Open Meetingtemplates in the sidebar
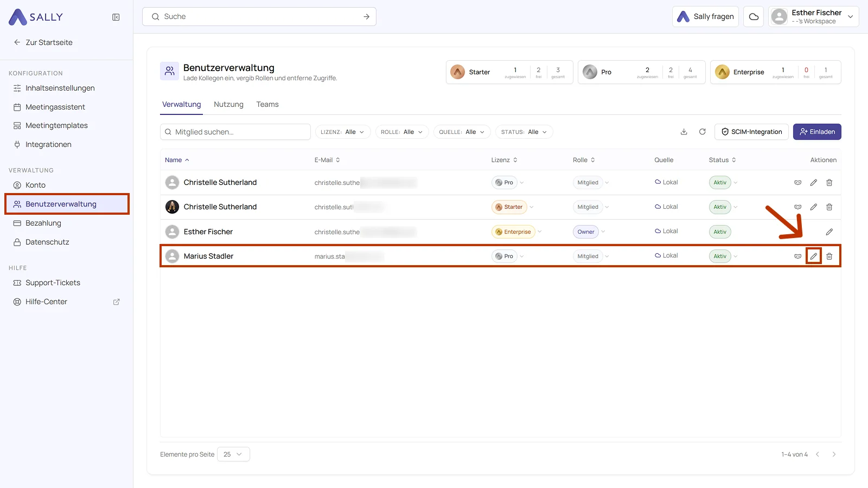Image resolution: width=868 pixels, height=488 pixels. coord(56,125)
